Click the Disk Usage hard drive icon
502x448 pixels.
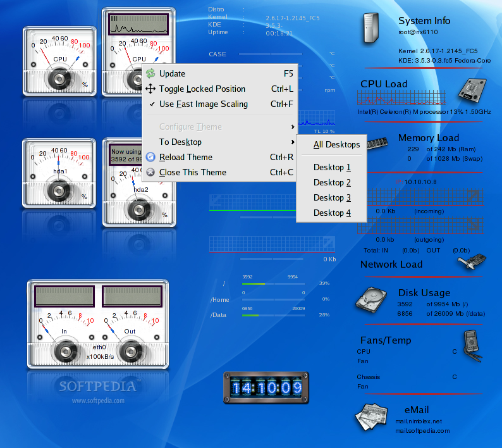pos(371,300)
